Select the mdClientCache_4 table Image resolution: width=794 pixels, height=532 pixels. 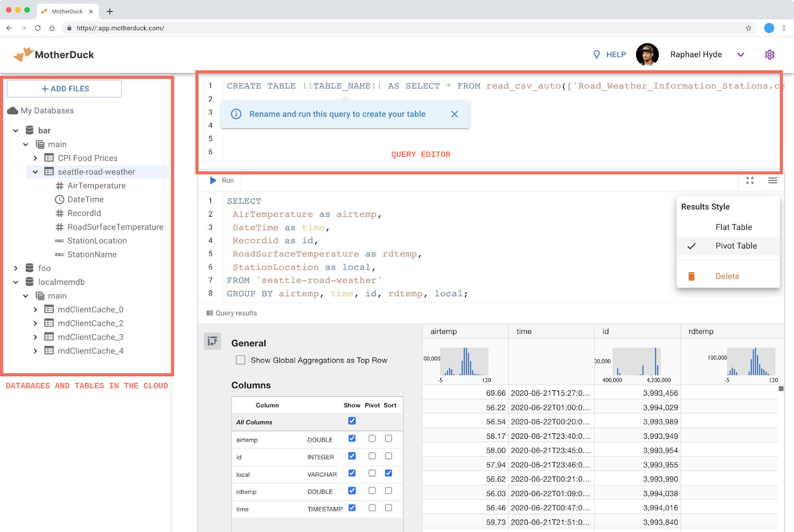(x=90, y=351)
